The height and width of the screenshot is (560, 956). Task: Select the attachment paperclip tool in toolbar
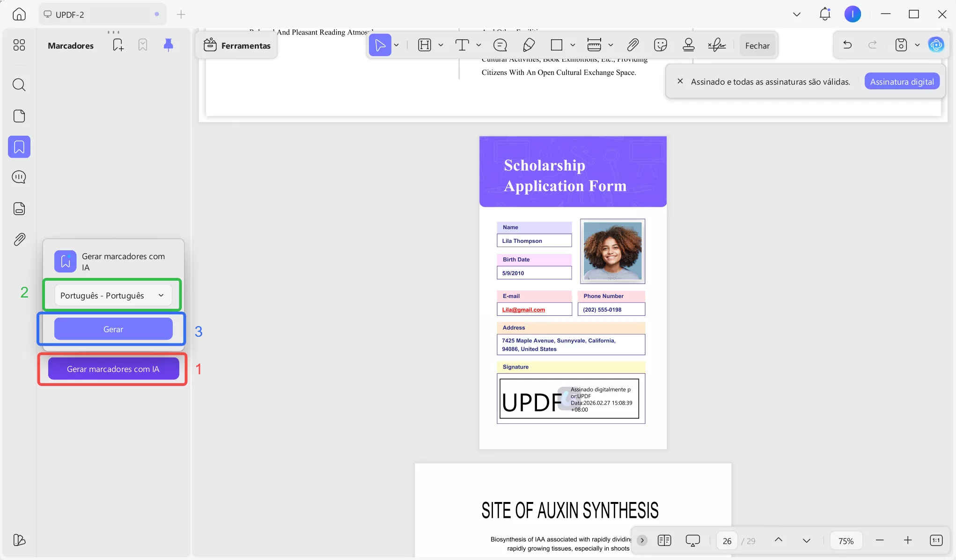632,45
